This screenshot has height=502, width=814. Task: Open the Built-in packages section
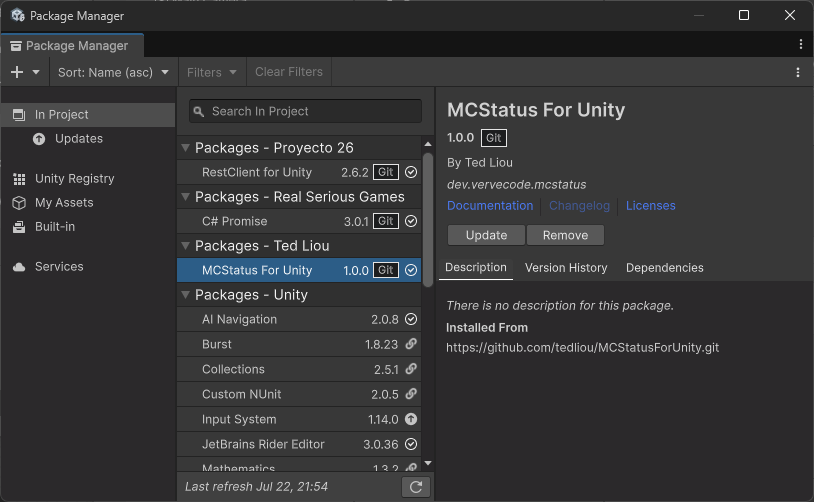point(55,227)
